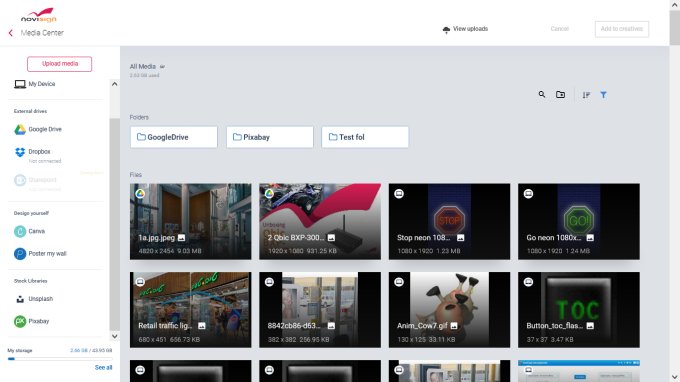Click source badge on Anim_Cow7.gif
The image size is (680, 382).
pyautogui.click(x=399, y=282)
